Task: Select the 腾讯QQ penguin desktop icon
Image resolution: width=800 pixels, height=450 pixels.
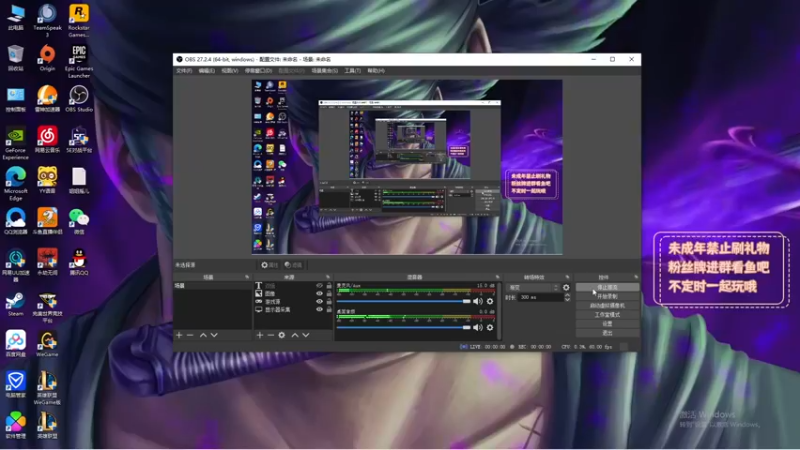Action: click(79, 262)
